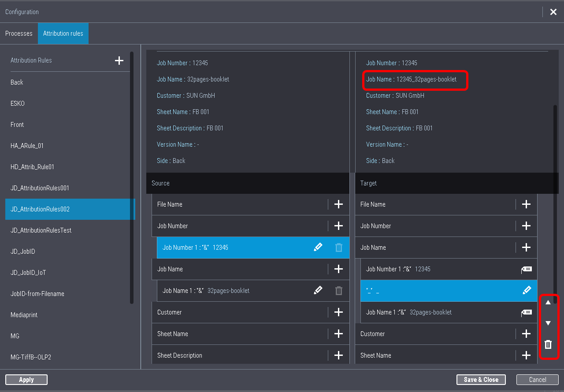Click Source preview Customer SUN GmbH

coord(186,96)
